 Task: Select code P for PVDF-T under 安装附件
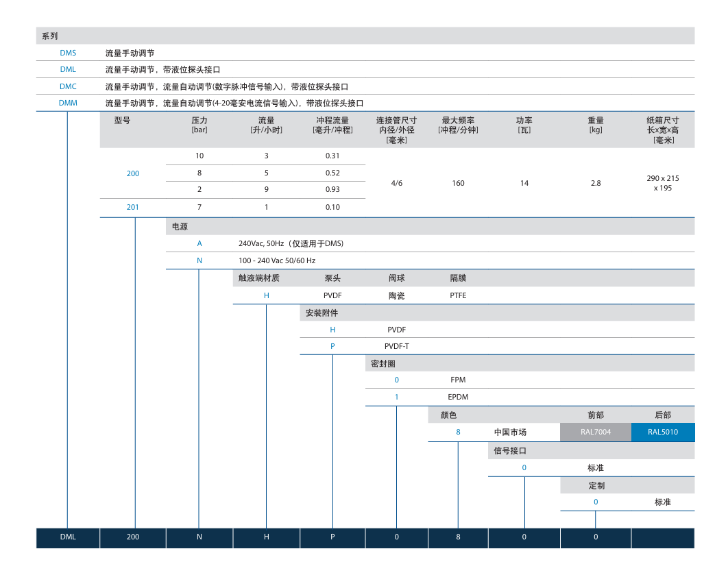pos(332,346)
